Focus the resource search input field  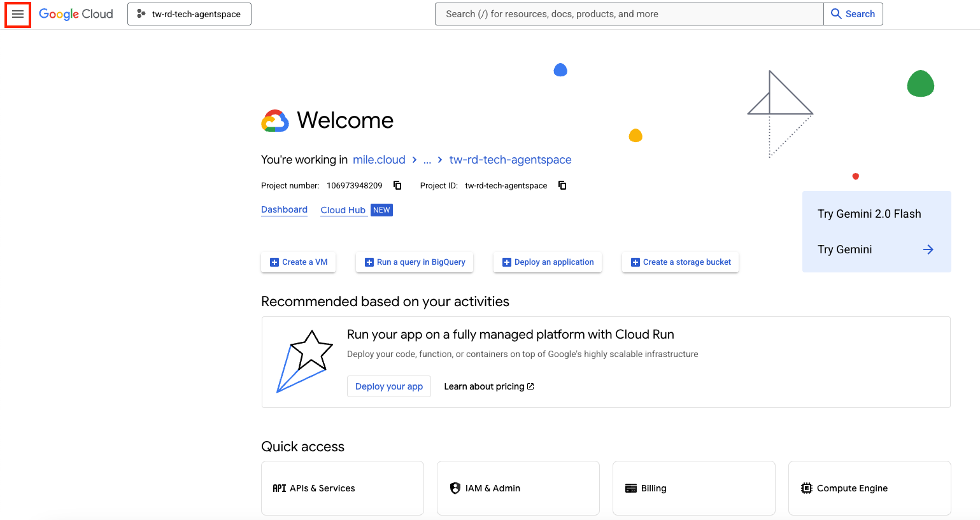(628, 14)
